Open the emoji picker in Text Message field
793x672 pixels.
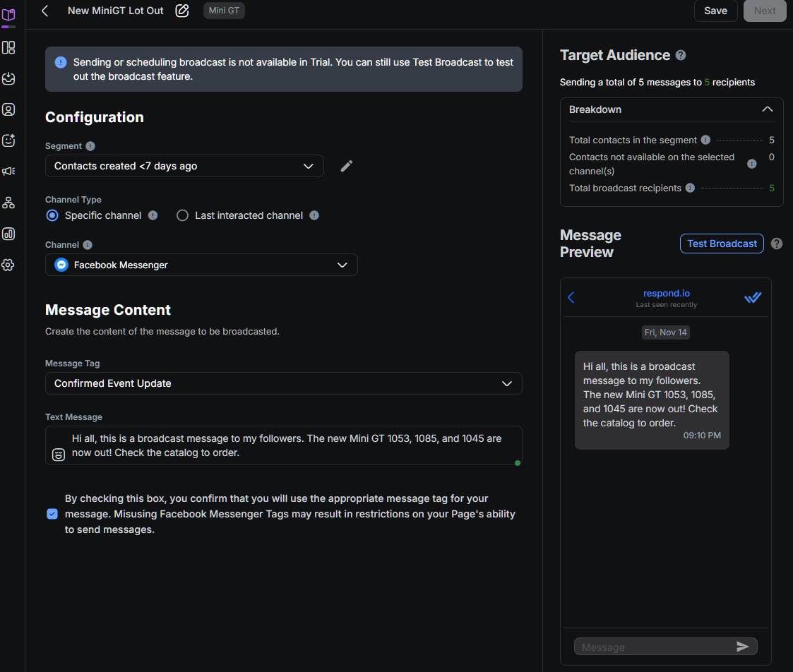(58, 455)
